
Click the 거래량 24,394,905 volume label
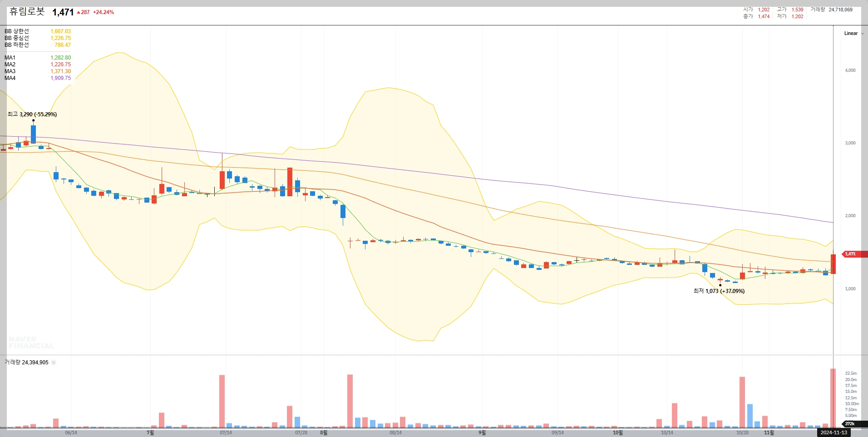coord(26,363)
